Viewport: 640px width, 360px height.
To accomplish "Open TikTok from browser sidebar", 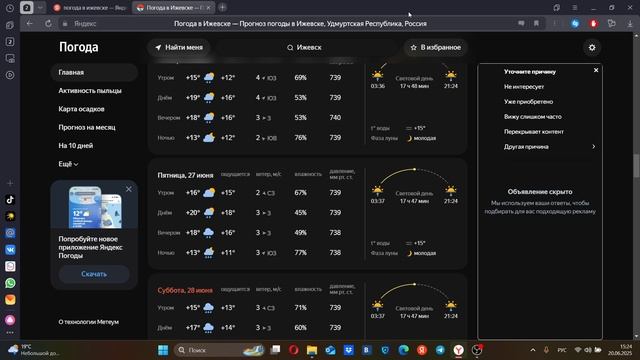I will [10, 200].
